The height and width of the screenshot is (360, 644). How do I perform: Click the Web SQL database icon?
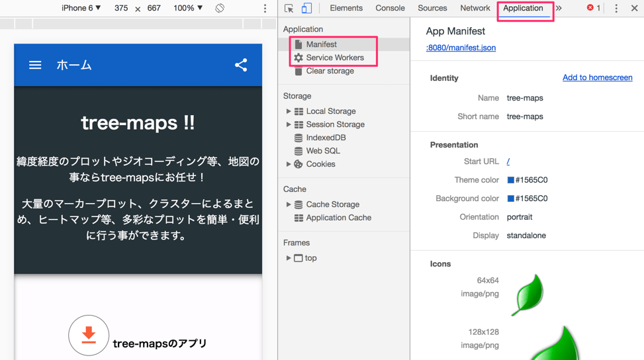pyautogui.click(x=299, y=151)
